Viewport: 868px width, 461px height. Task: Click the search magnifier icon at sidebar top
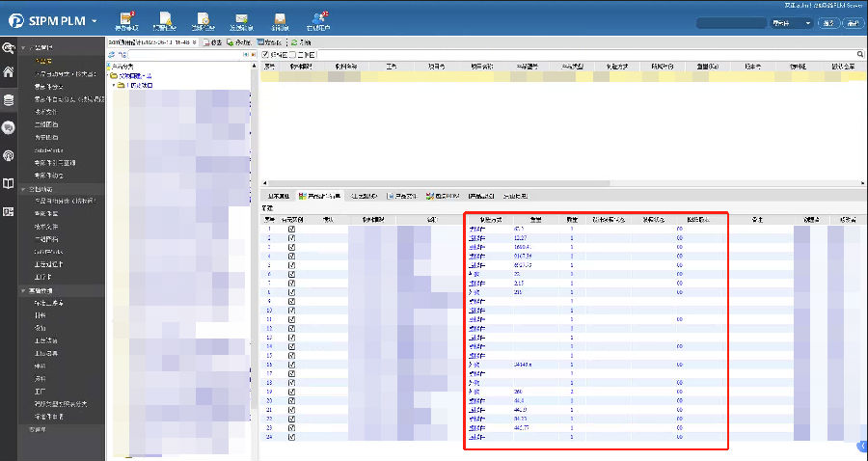pyautogui.click(x=9, y=47)
